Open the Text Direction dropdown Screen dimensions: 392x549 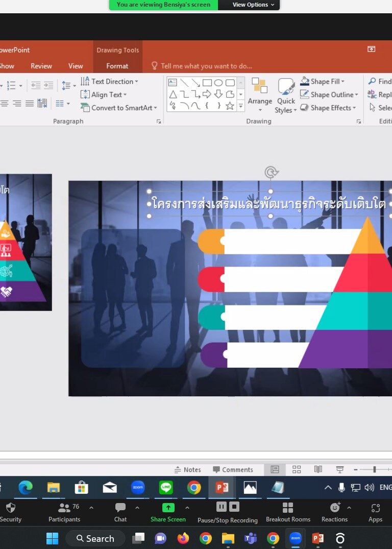[x=109, y=82]
